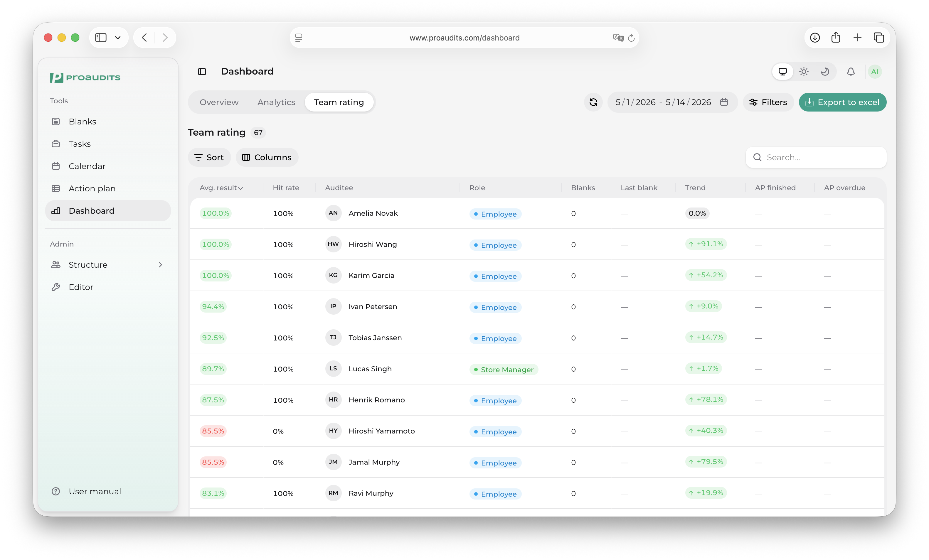Click Export to excel button
Image resolution: width=929 pixels, height=560 pixels.
click(842, 102)
